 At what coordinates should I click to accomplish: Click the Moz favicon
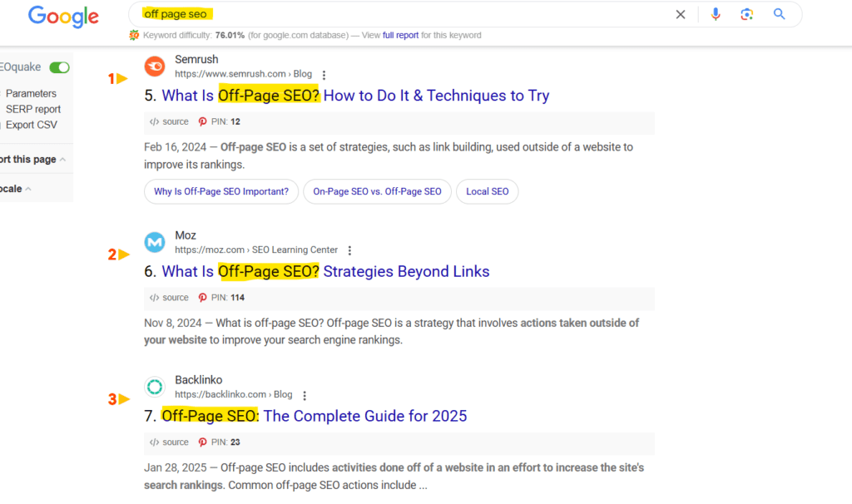pos(155,242)
